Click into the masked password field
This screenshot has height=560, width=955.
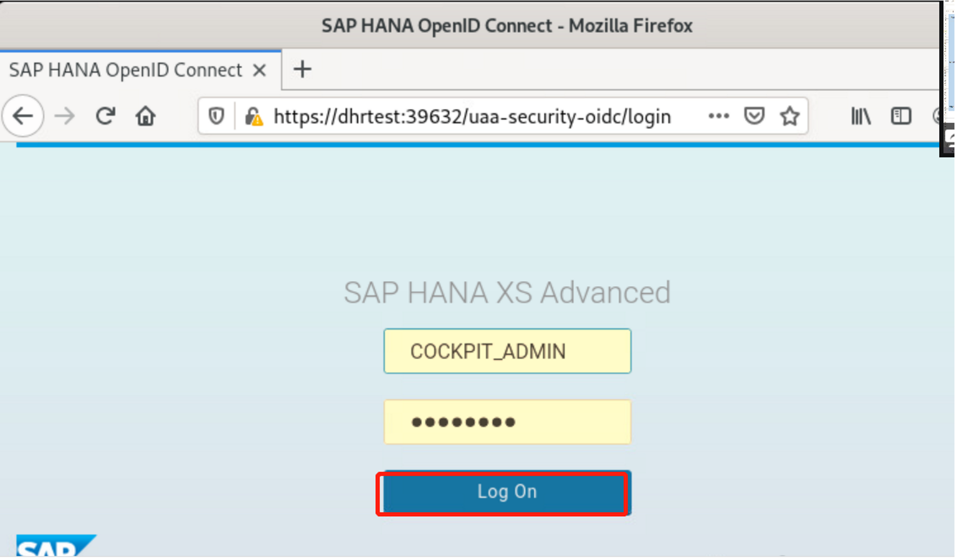pos(507,422)
